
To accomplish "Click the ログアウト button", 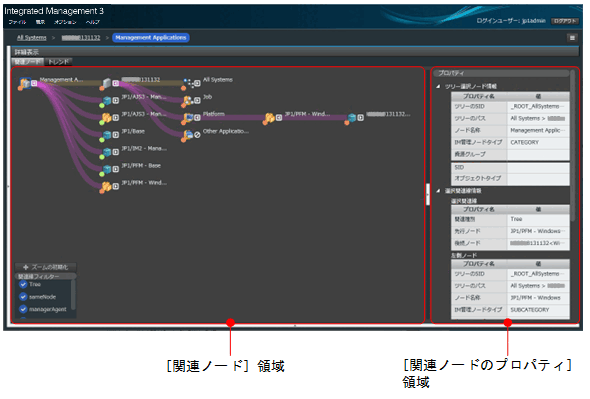I will click(565, 21).
